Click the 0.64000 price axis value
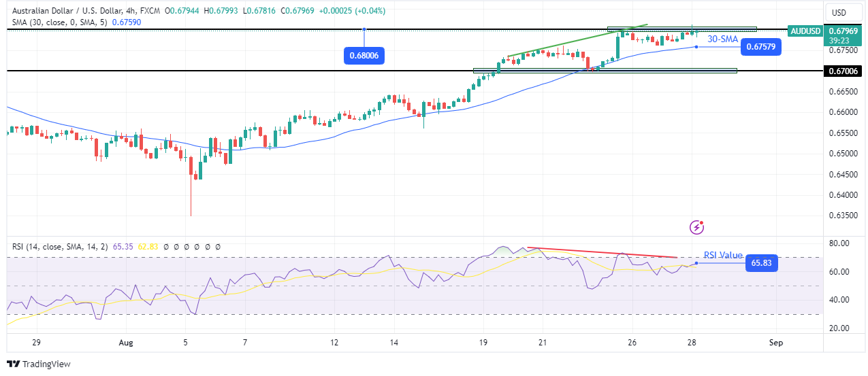Image resolution: width=868 pixels, height=376 pixels. (x=842, y=195)
